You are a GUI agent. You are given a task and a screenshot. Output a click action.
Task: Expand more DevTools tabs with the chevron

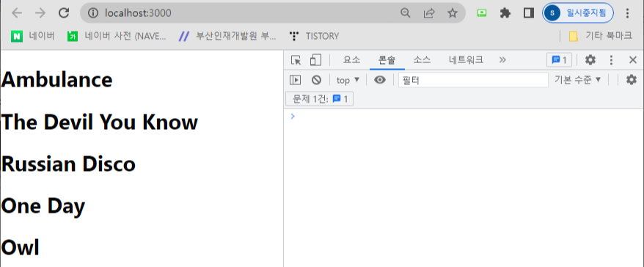[x=502, y=60]
